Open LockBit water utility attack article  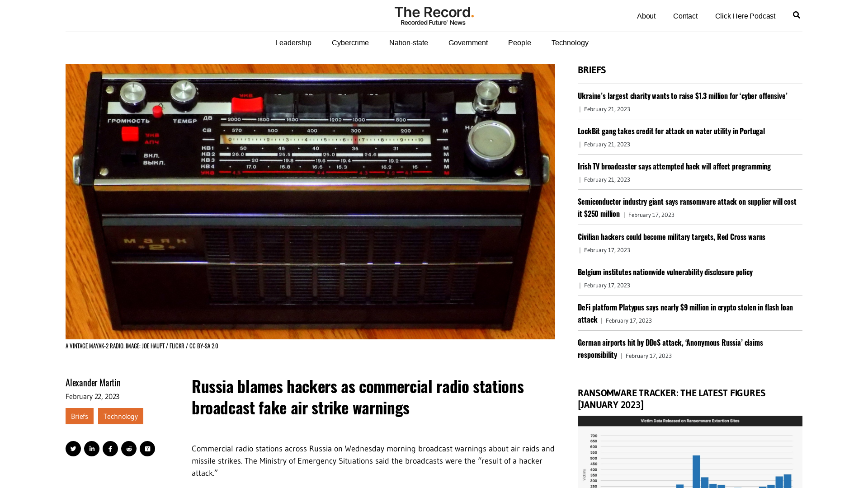pos(671,131)
